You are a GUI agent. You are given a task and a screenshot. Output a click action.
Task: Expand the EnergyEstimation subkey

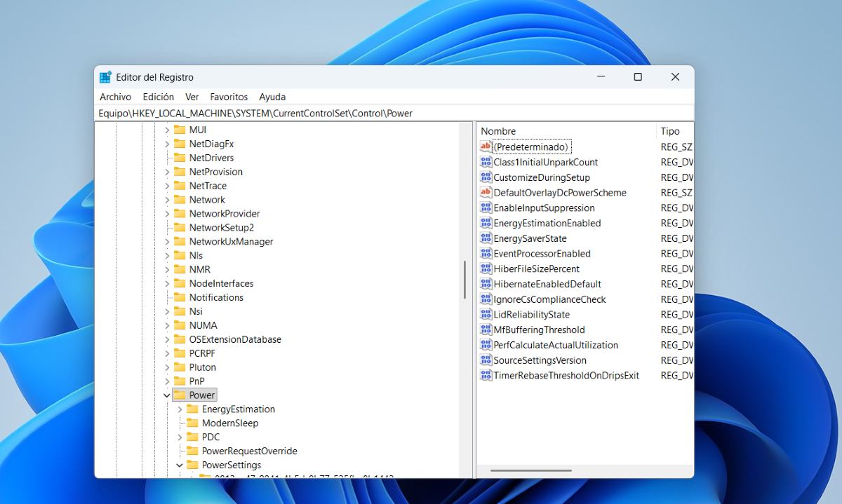tap(180, 409)
